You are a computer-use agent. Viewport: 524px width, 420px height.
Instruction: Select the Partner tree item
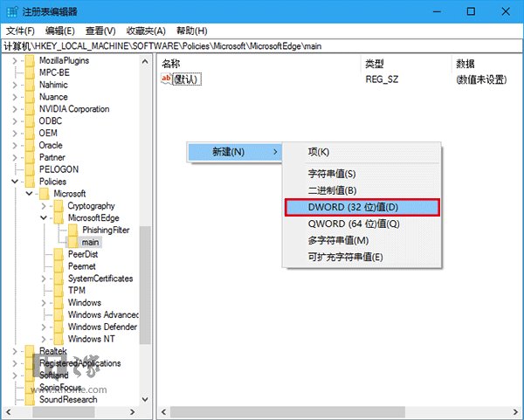click(x=52, y=157)
